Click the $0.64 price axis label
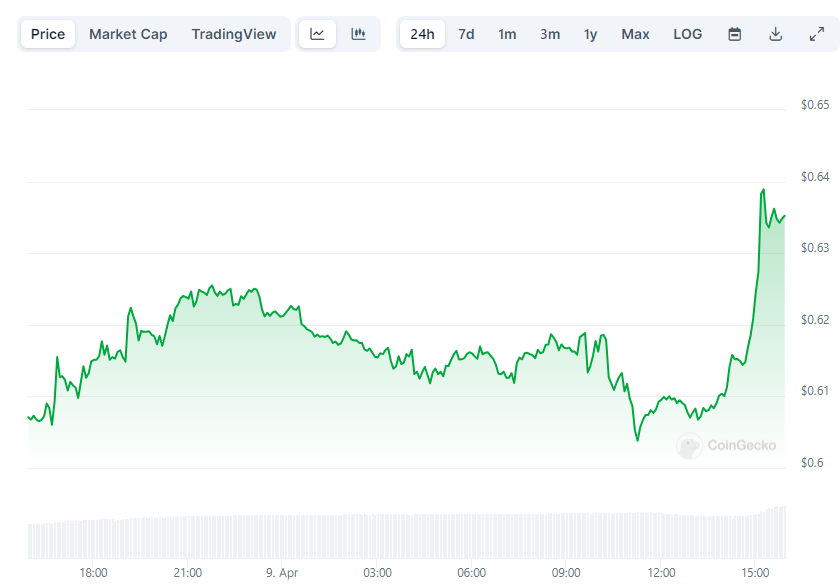Viewport: 840px width, 587px height. (x=815, y=177)
